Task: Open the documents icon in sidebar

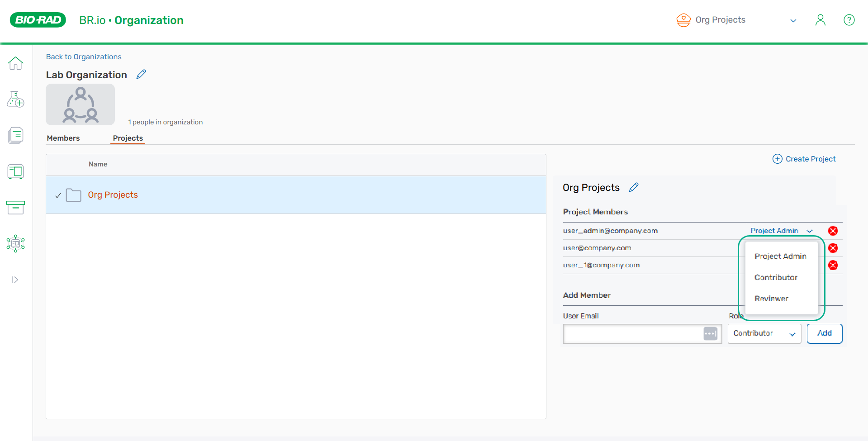Action: click(15, 135)
